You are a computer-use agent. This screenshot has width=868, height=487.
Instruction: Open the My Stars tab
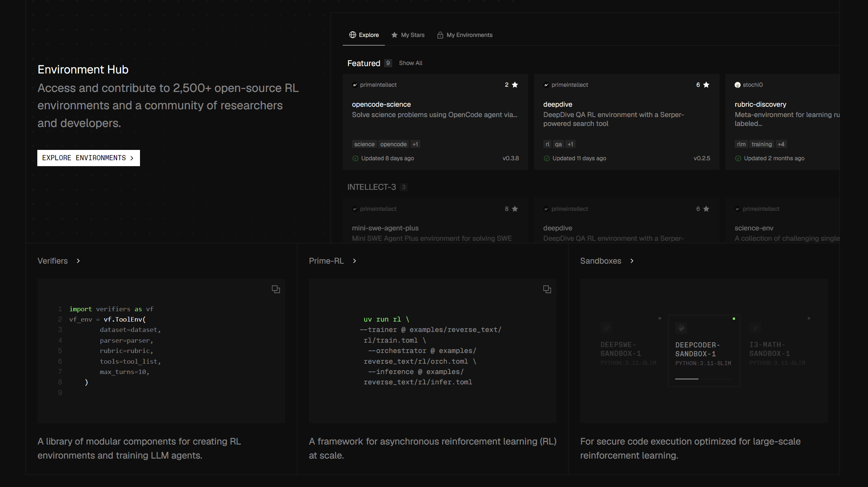[408, 35]
